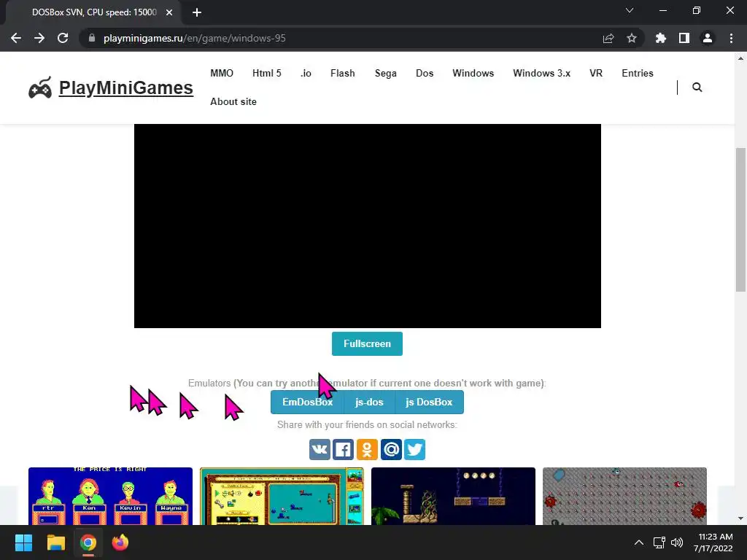Open the volume tray icon
747x560 pixels.
pos(677,542)
